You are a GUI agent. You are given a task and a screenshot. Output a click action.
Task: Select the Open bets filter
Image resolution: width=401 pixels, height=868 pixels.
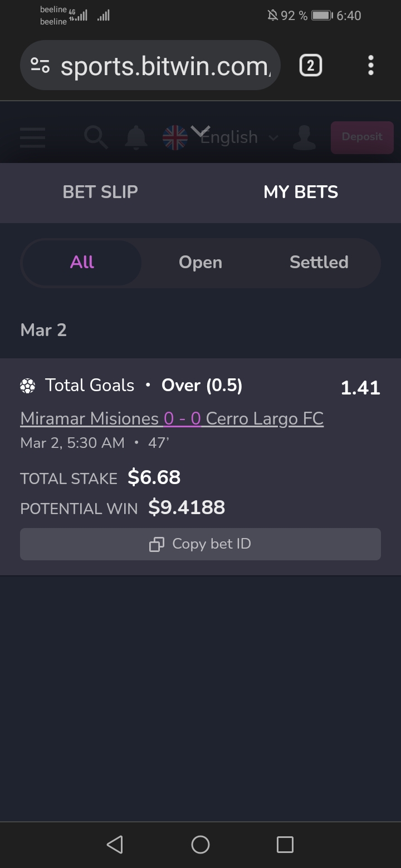pyautogui.click(x=200, y=262)
